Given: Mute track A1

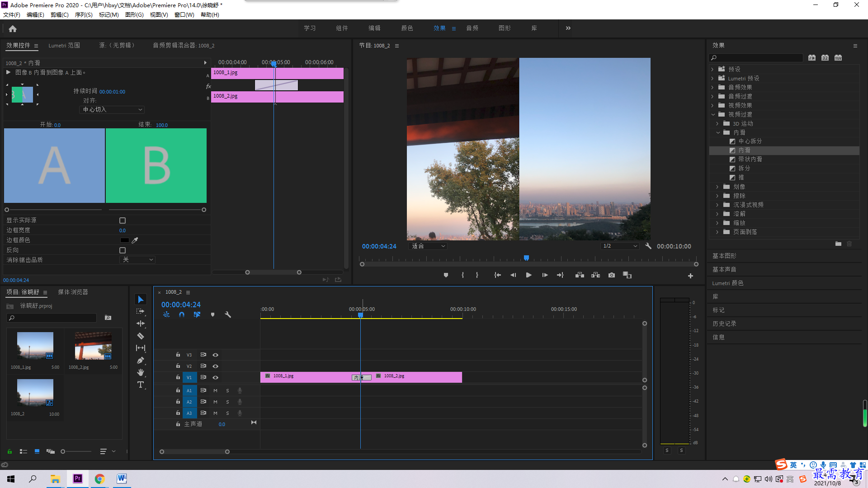Looking at the screenshot, I should 215,390.
